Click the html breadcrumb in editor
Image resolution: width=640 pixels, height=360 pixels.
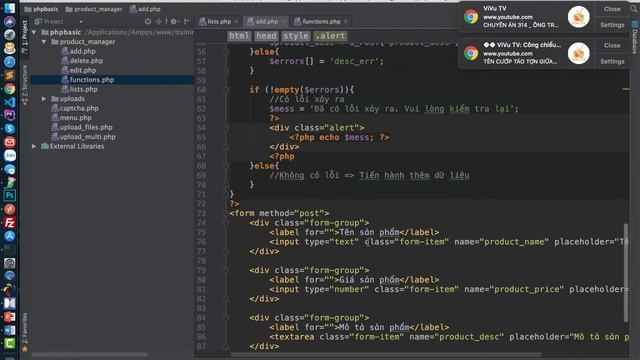point(239,36)
